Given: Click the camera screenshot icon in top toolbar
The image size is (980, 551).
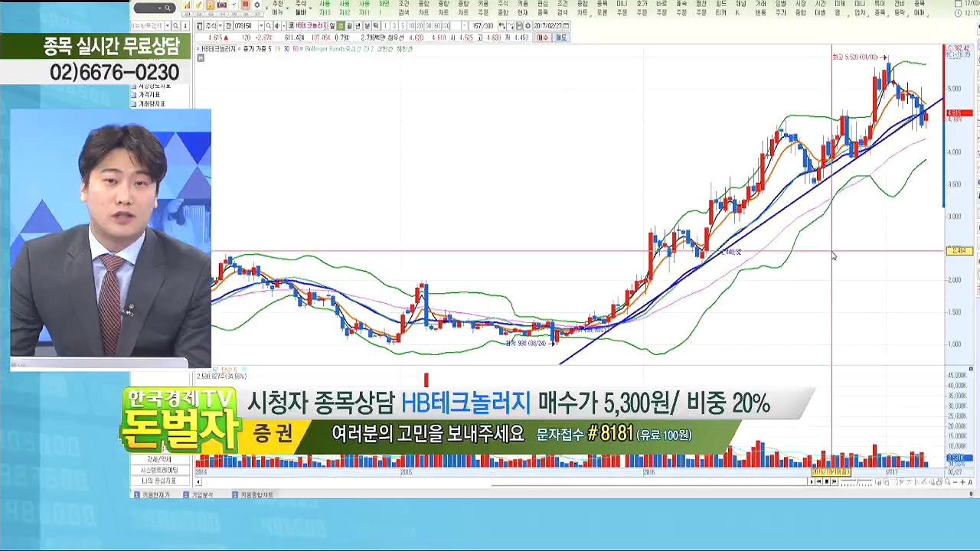Looking at the screenshot, I should coord(222,5).
